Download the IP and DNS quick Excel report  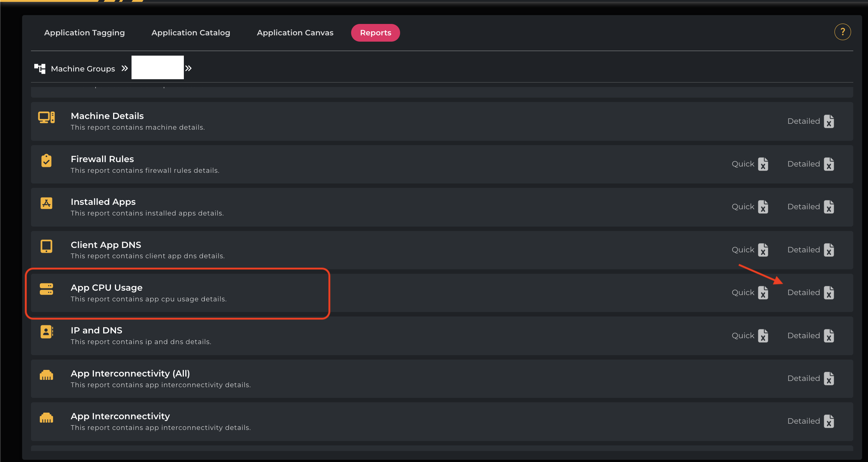click(763, 336)
